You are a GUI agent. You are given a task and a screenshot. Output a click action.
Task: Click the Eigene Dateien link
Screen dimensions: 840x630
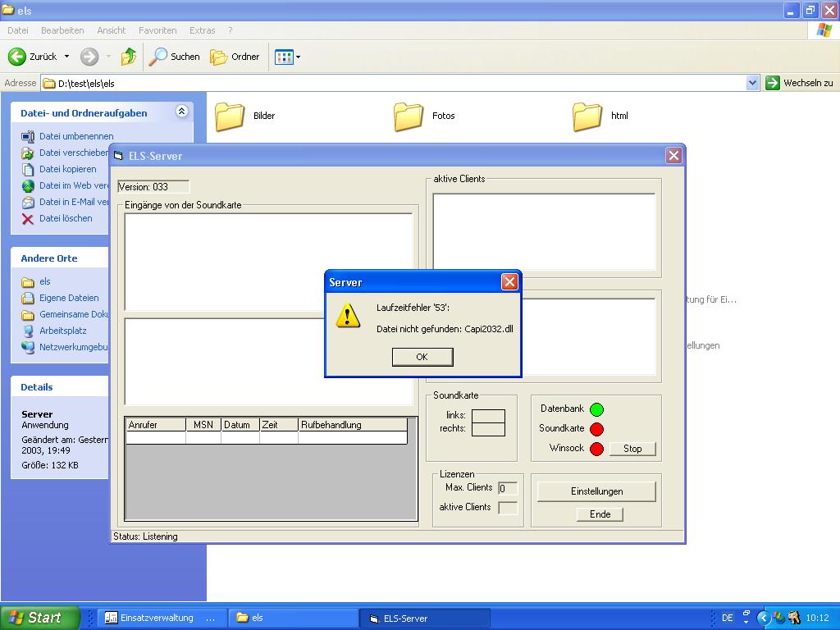[69, 298]
